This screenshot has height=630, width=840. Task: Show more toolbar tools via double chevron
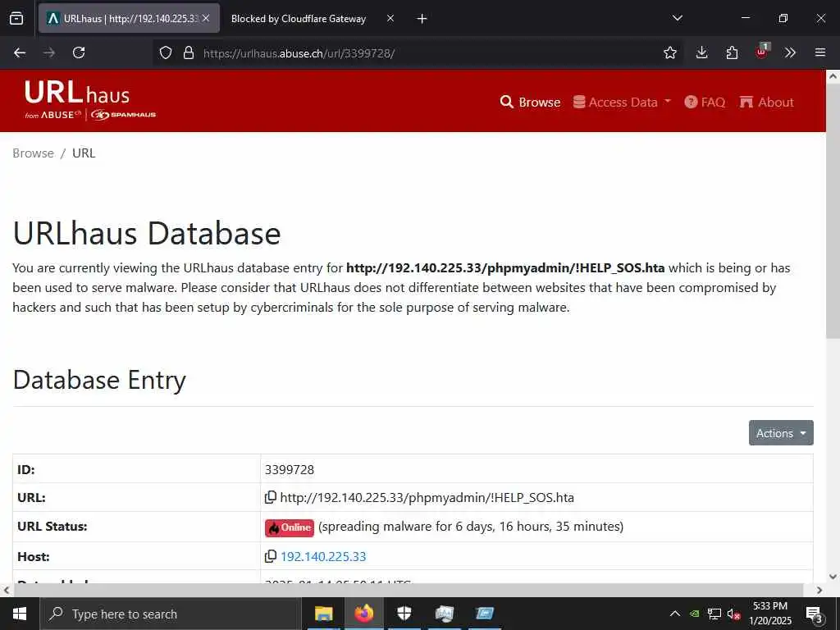tap(790, 52)
